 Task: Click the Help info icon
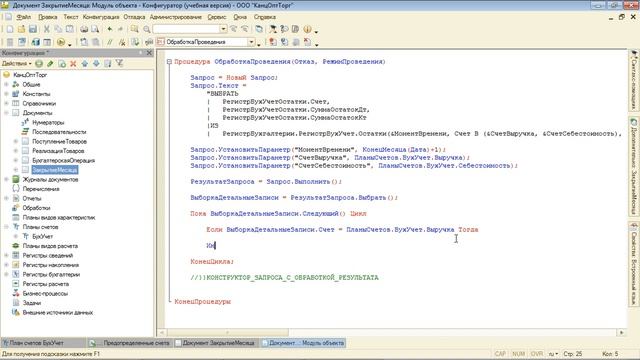[307, 29]
